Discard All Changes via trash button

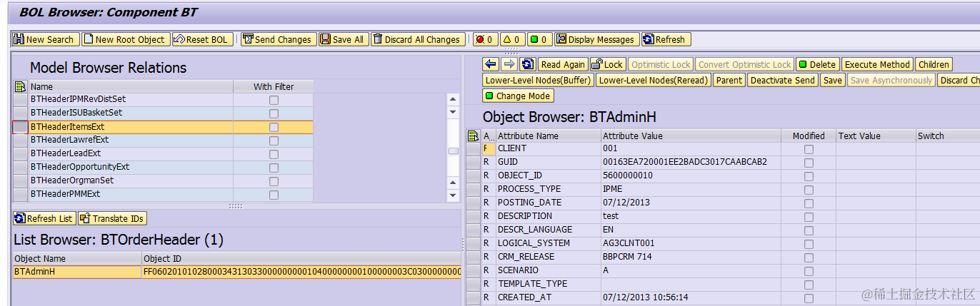(417, 39)
